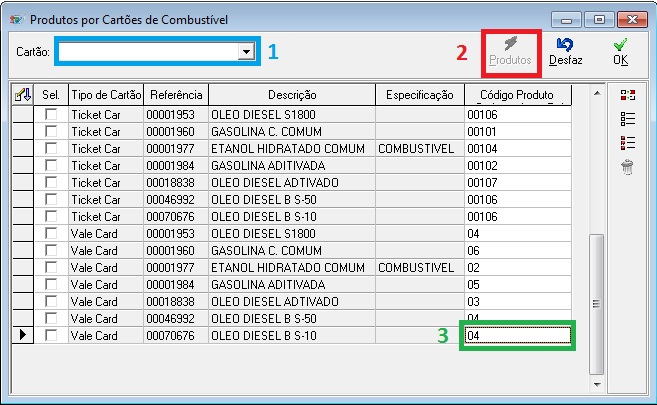Select the Vale Card ETANOL HIDRATADO COMUM checkbox
The height and width of the screenshot is (405, 657).
(51, 268)
